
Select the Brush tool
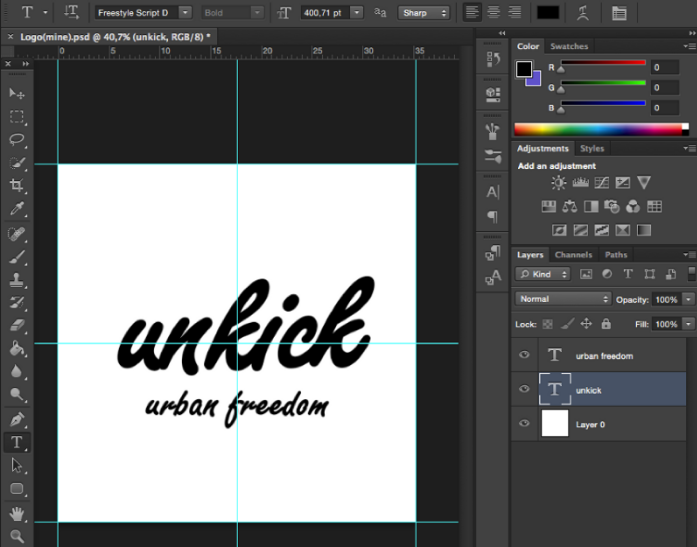coord(17,257)
